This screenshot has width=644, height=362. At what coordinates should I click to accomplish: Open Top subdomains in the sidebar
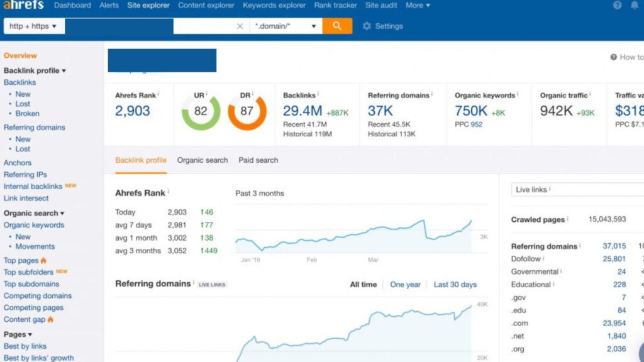31,284
